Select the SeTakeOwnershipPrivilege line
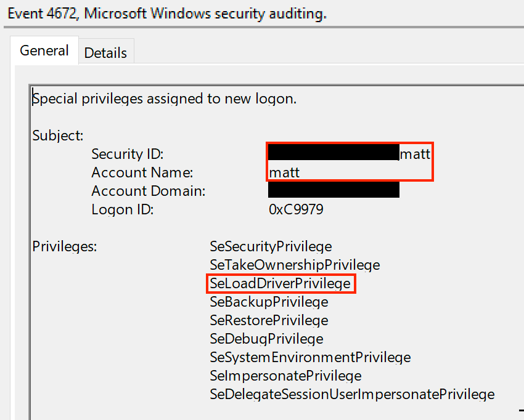 click(x=295, y=265)
